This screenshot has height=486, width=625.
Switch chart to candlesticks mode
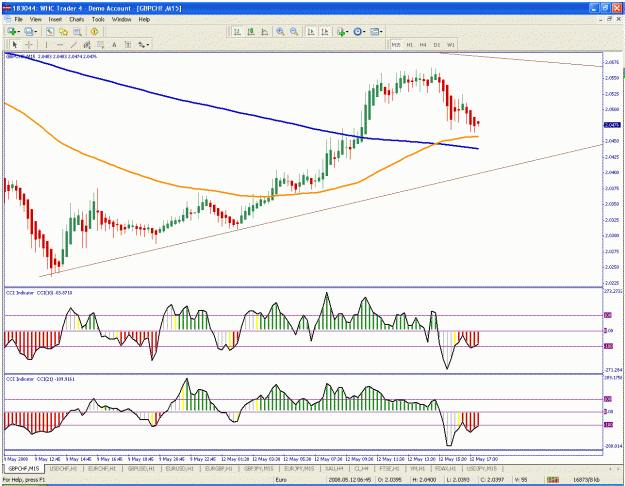tap(251, 31)
